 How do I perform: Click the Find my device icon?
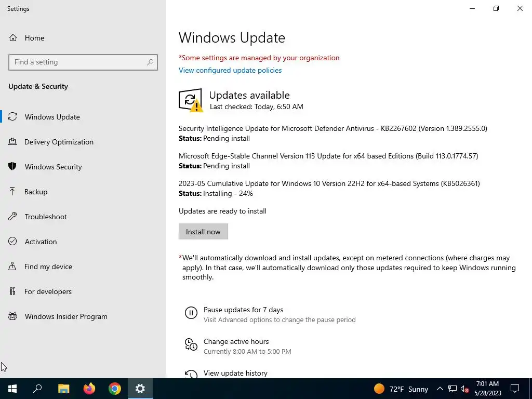[12, 267]
